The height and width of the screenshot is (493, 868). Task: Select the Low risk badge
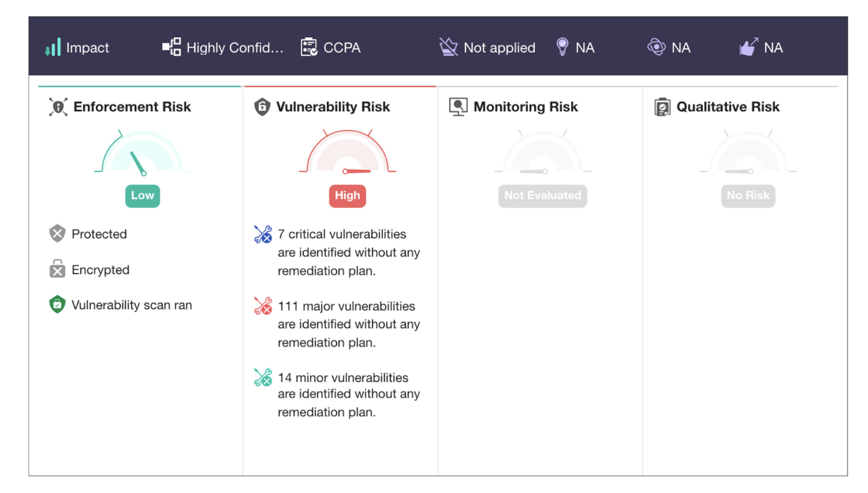[142, 195]
